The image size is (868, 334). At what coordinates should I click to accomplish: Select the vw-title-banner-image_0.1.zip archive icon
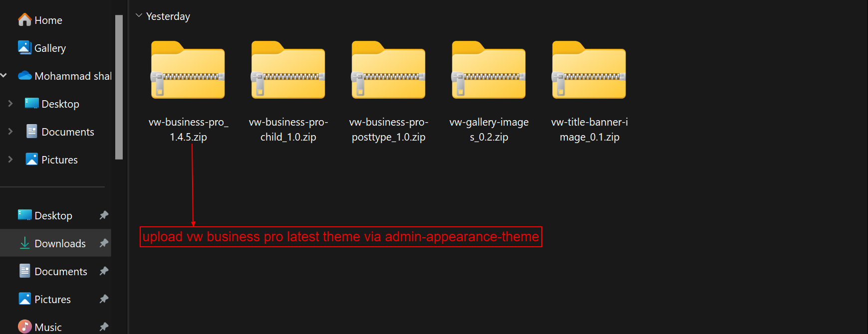[589, 70]
